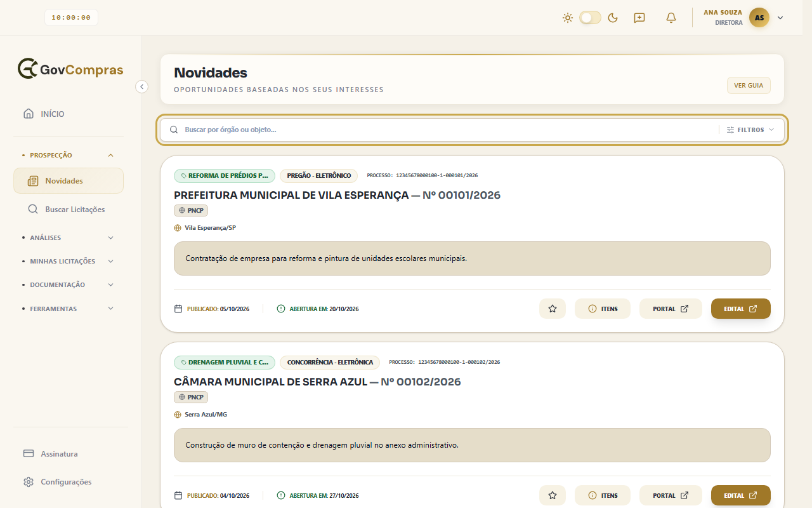Click the search magnifier icon in search bar

(174, 130)
